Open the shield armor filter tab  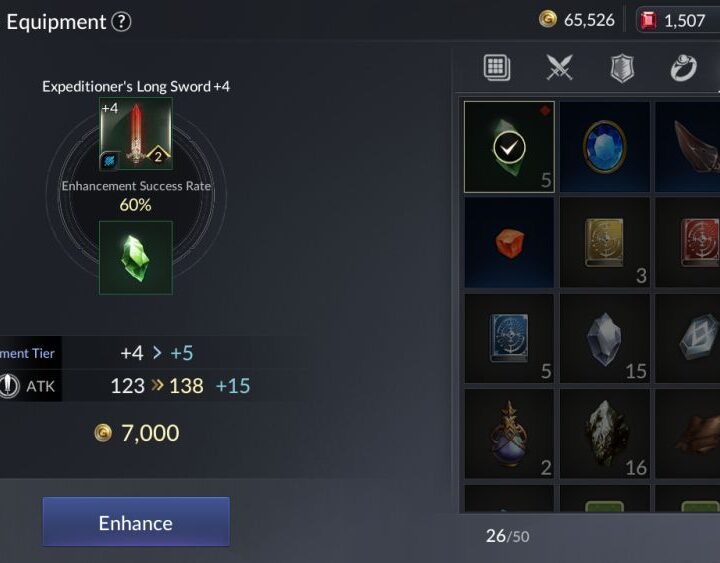[x=622, y=68]
